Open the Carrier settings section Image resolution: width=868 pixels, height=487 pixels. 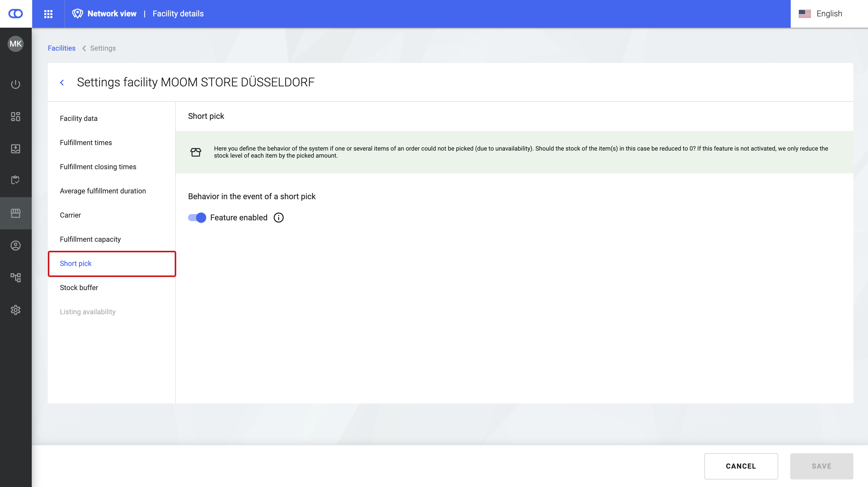pos(70,215)
